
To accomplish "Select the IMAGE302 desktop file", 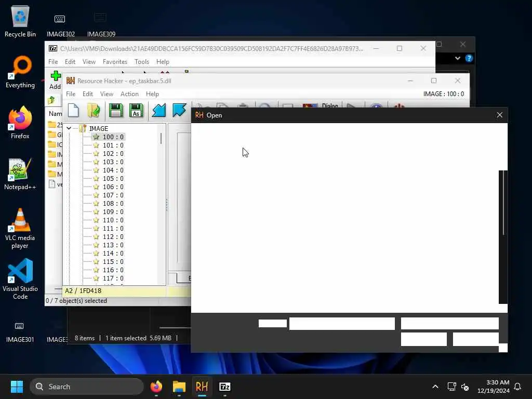I will 60,26.
